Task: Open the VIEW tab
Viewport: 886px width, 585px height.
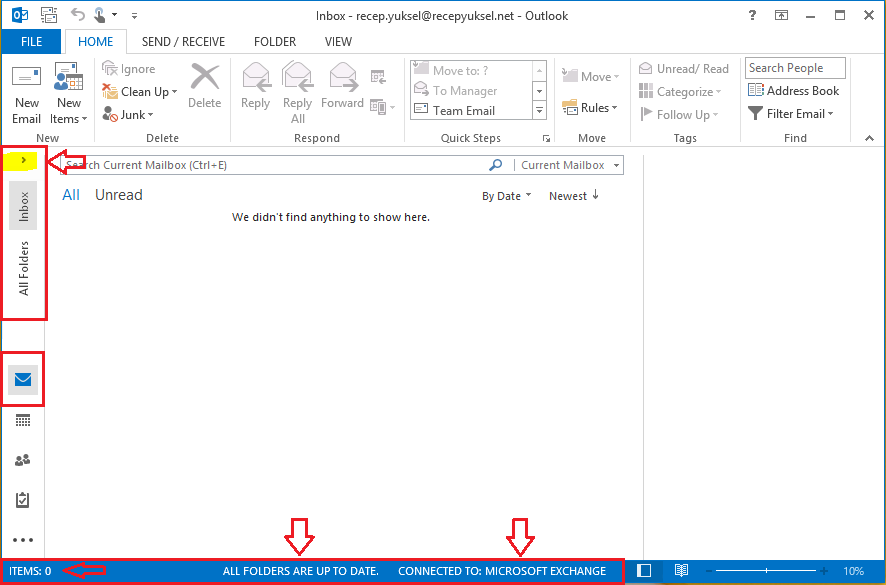Action: (x=338, y=42)
